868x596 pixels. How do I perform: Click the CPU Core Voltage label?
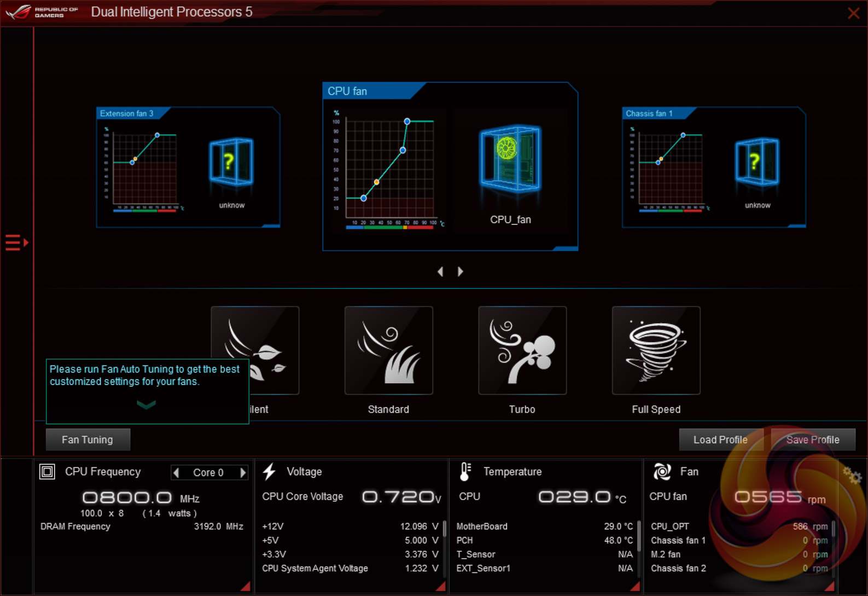tap(302, 496)
